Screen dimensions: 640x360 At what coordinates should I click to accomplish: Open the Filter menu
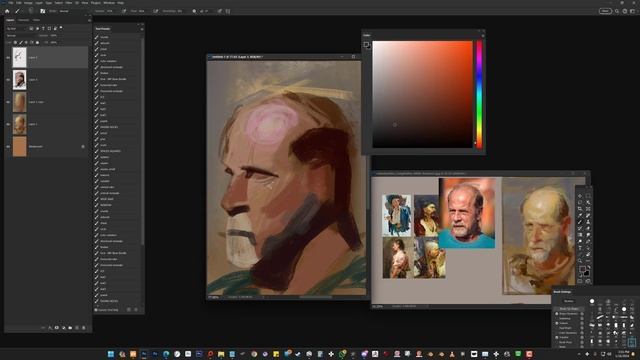tap(69, 3)
